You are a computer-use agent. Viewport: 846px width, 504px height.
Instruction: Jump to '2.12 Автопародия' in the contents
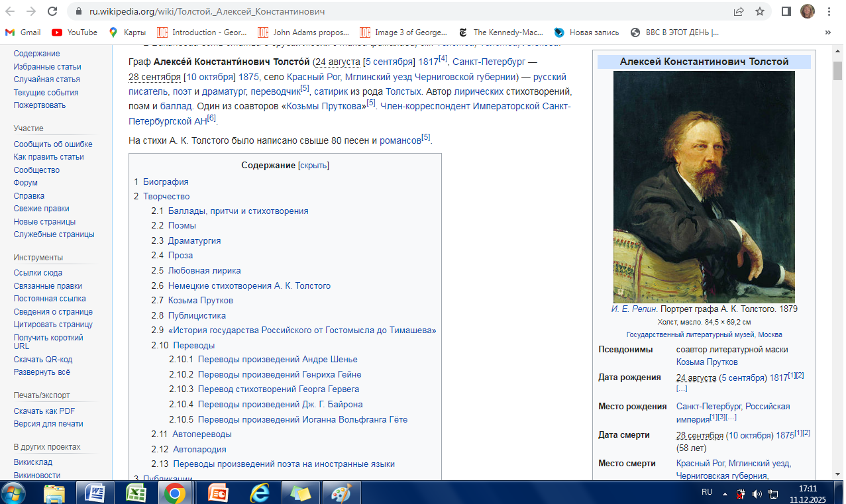point(189,450)
